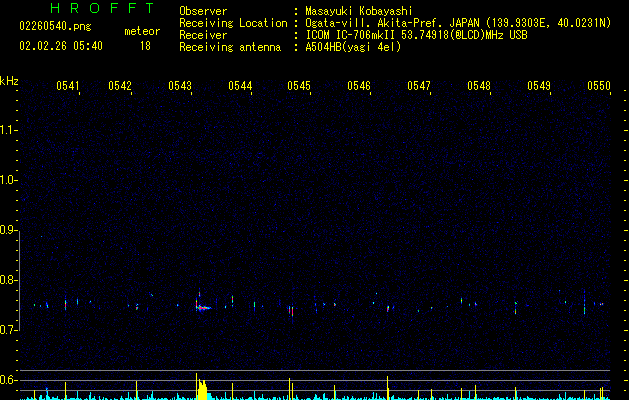Click the long meteor echo after 0543
Image resolution: width=629 pixels, height=400 pixels.
203,308
